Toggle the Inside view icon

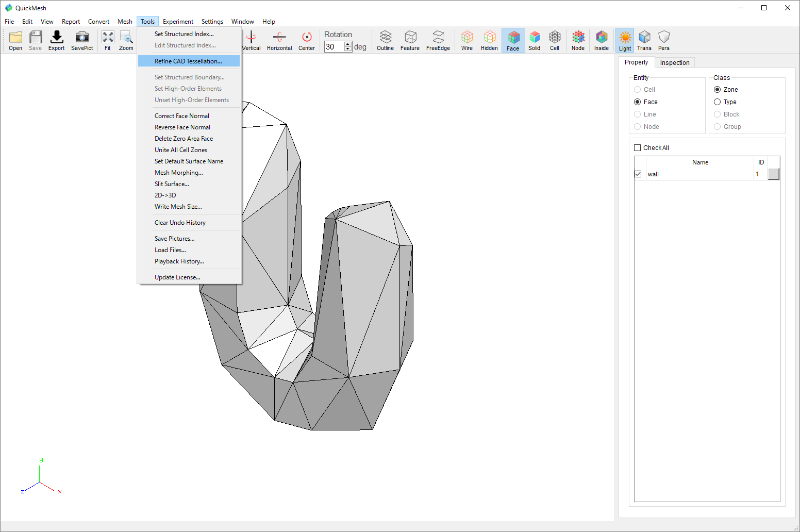coord(602,40)
